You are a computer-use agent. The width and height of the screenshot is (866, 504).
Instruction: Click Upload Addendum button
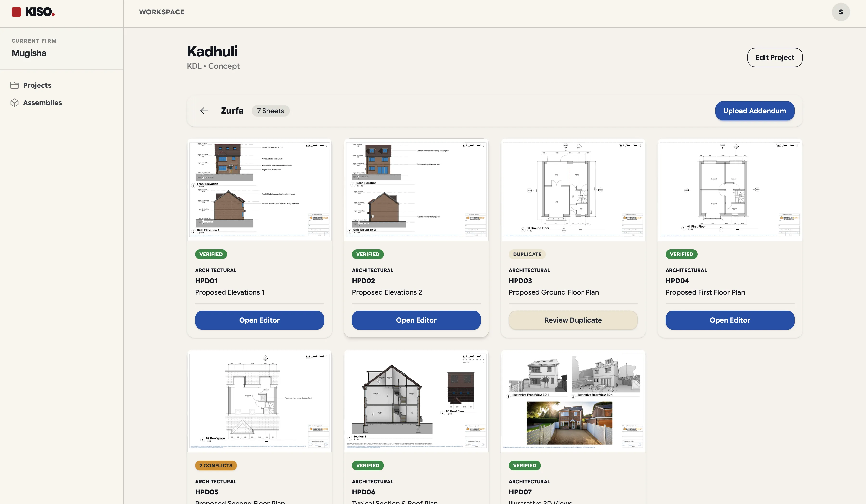pyautogui.click(x=755, y=111)
